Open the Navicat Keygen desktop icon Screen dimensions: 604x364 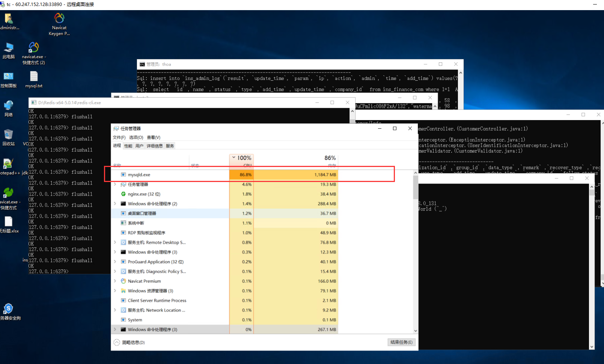59,18
